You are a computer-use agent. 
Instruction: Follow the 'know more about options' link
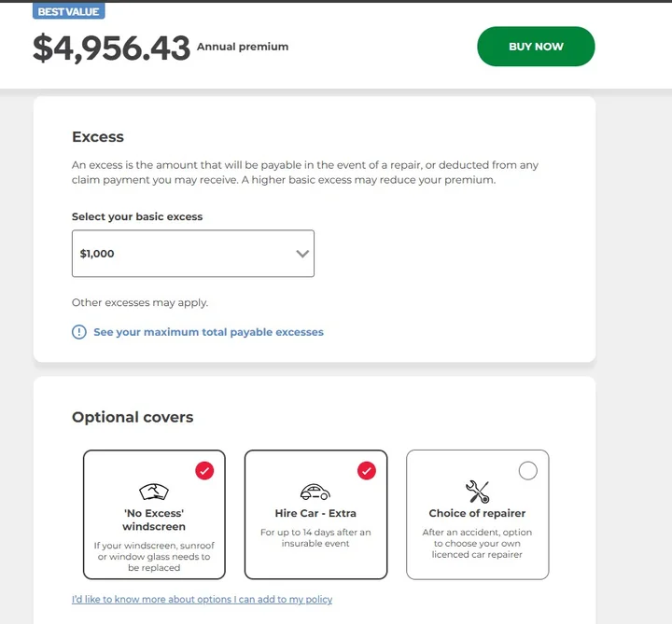point(202,599)
